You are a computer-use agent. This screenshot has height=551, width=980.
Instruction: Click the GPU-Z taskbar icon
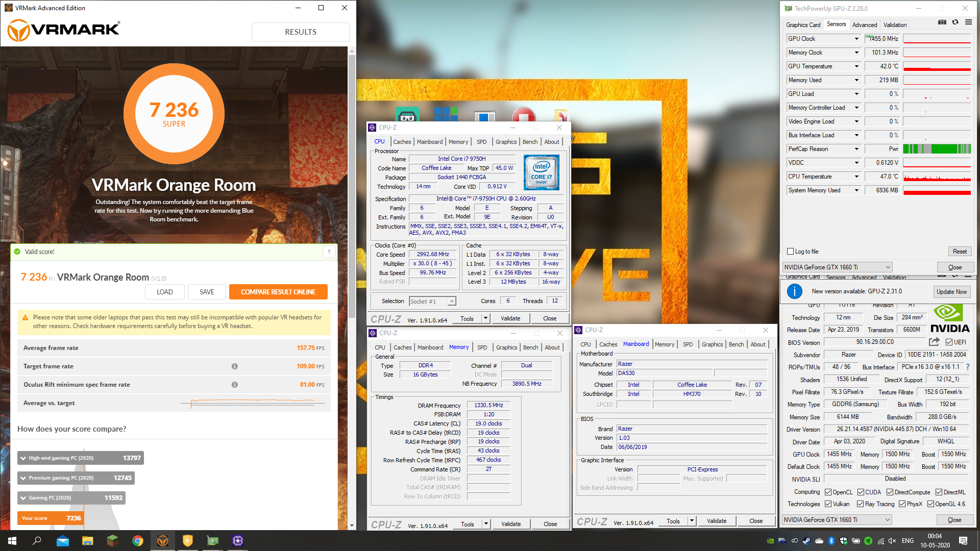click(212, 541)
